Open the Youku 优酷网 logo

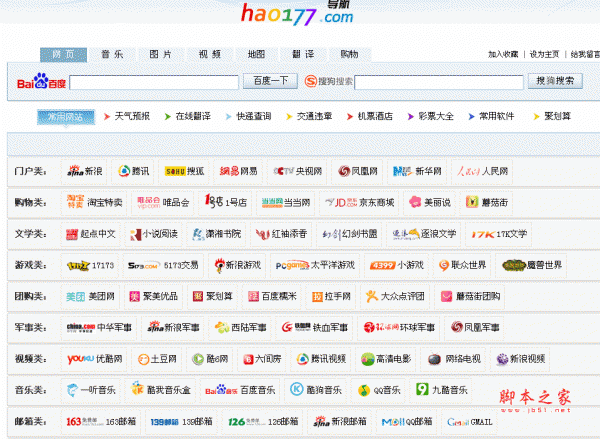(x=80, y=359)
